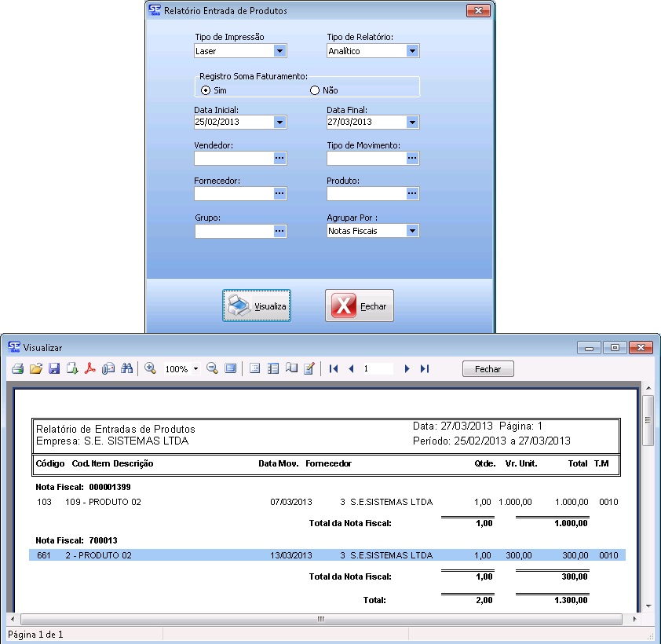This screenshot has height=644, width=661.
Task: Open file using the folder icon
Action: pos(35,368)
